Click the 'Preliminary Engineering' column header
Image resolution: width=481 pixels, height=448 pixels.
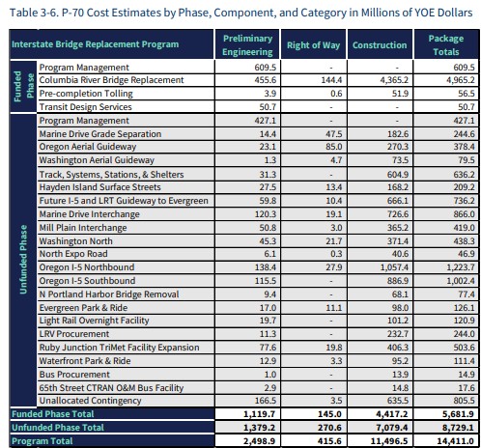247,45
